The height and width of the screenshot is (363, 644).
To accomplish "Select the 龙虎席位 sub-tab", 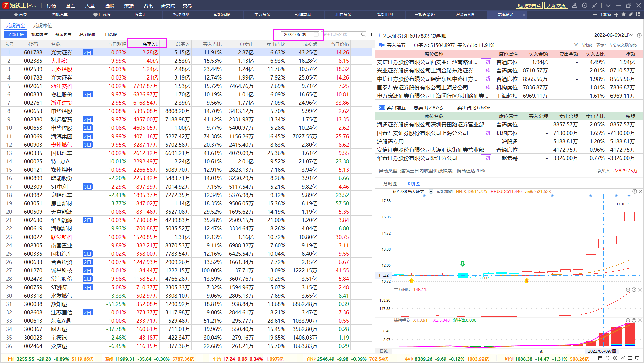I will pyautogui.click(x=43, y=25).
